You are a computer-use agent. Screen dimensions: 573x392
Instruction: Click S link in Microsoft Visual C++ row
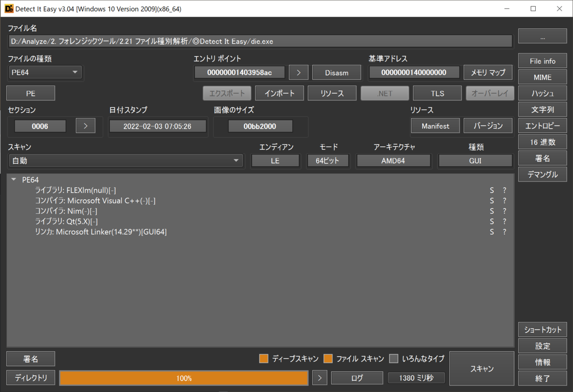click(x=492, y=201)
